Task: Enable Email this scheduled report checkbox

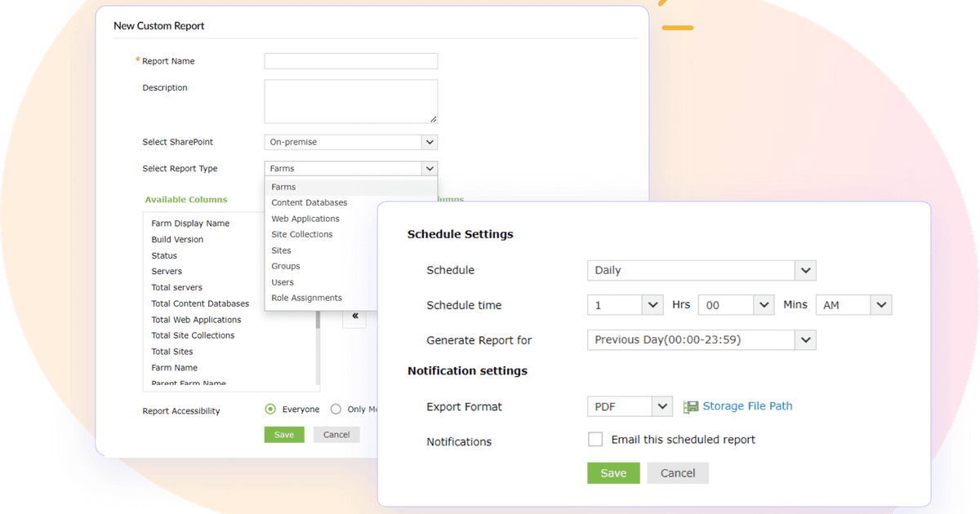Action: coord(595,440)
